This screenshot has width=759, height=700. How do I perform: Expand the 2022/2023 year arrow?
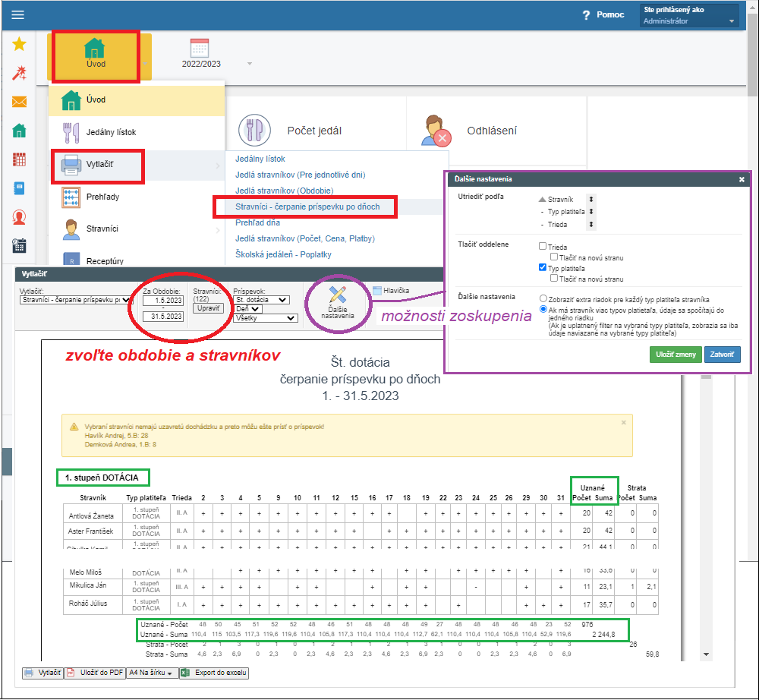249,64
